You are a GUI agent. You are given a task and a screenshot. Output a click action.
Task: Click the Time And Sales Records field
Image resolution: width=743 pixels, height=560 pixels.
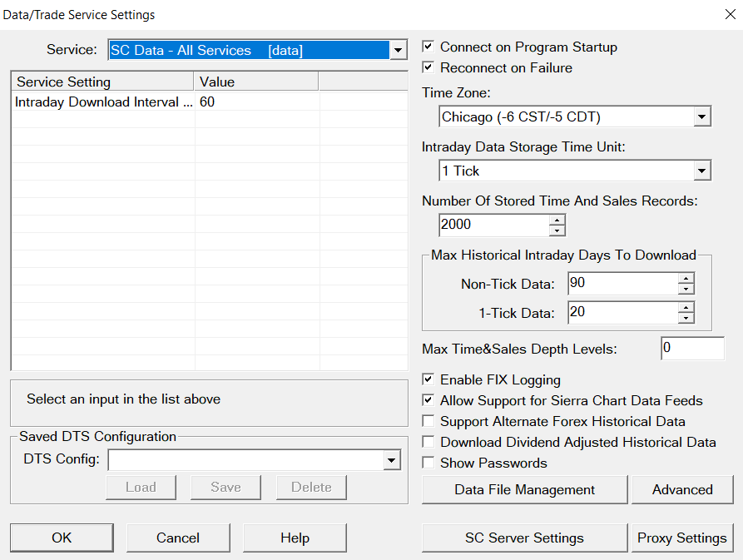click(x=494, y=225)
